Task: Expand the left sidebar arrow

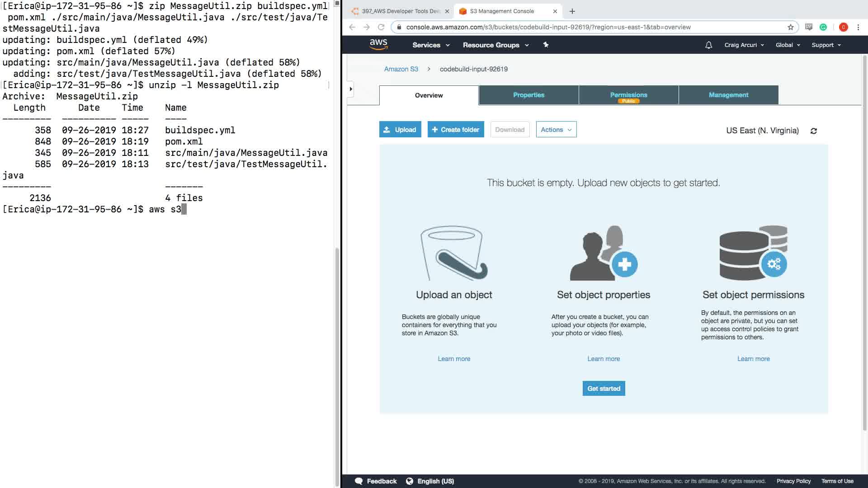Action: (x=351, y=89)
